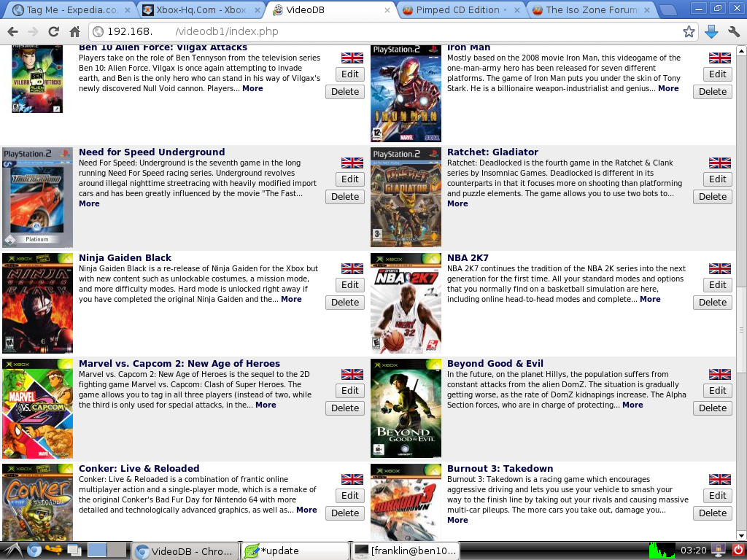Viewport: 747px width, 560px height.
Task: Click the red power button in the taskbar
Action: pos(738,551)
